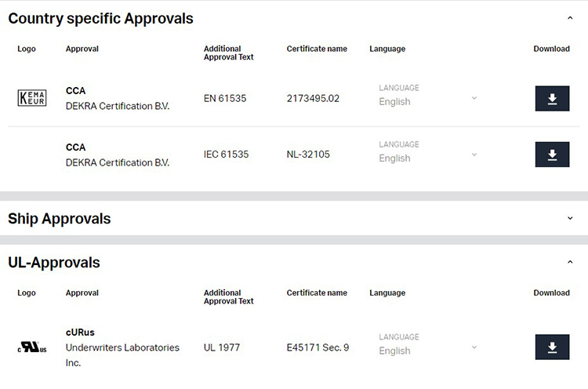Click first CCA DEKRA Certification entry
The width and height of the screenshot is (588, 389).
(x=118, y=99)
